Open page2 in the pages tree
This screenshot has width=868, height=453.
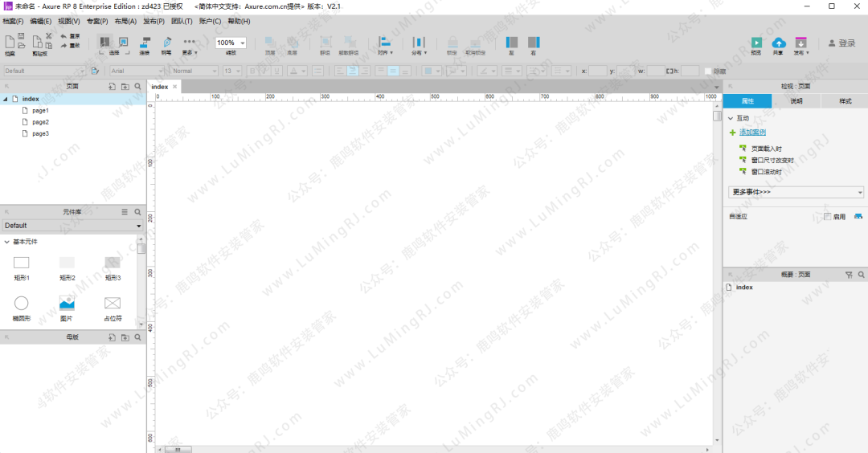coord(41,122)
